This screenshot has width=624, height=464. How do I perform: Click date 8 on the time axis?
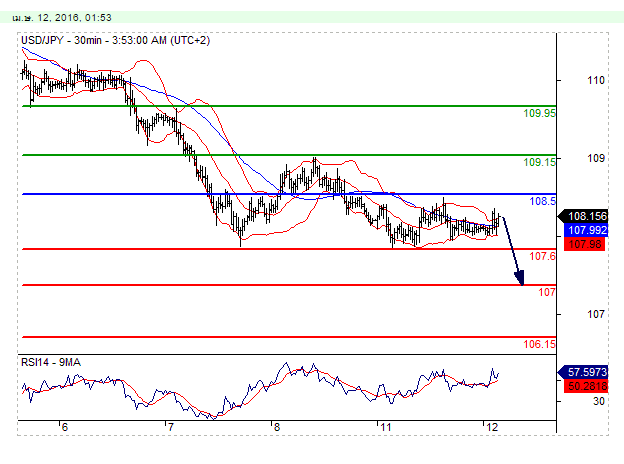pos(276,427)
